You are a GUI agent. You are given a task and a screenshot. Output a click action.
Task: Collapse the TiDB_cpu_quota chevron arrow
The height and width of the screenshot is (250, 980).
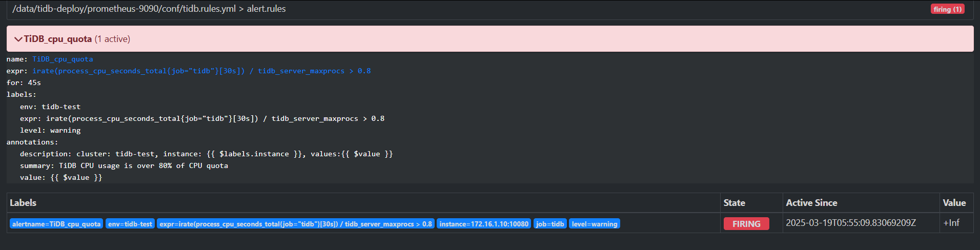[18, 39]
